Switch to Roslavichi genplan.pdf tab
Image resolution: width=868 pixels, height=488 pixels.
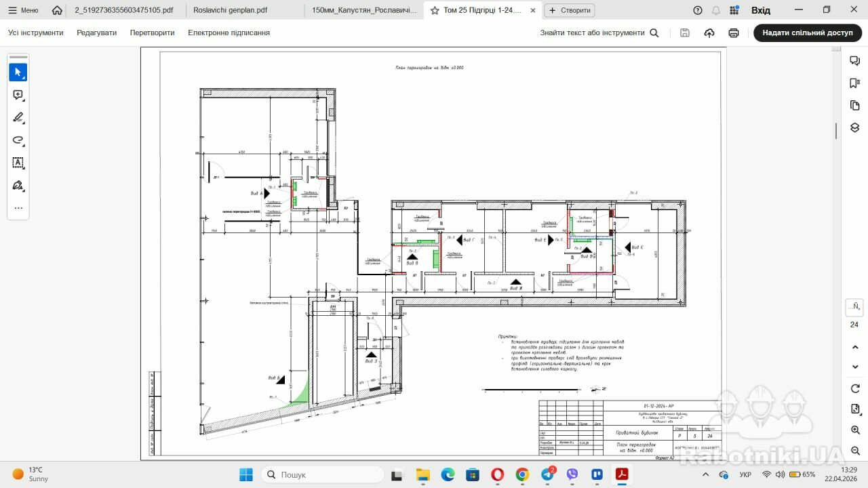coord(230,10)
